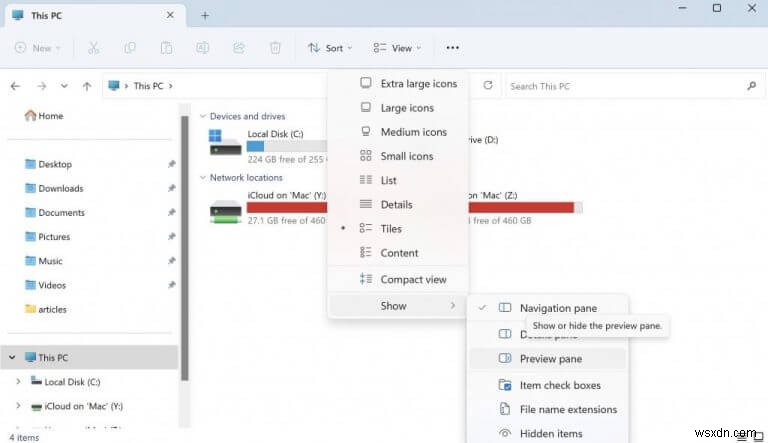
Task: Select the This PC tab
Action: (x=96, y=16)
